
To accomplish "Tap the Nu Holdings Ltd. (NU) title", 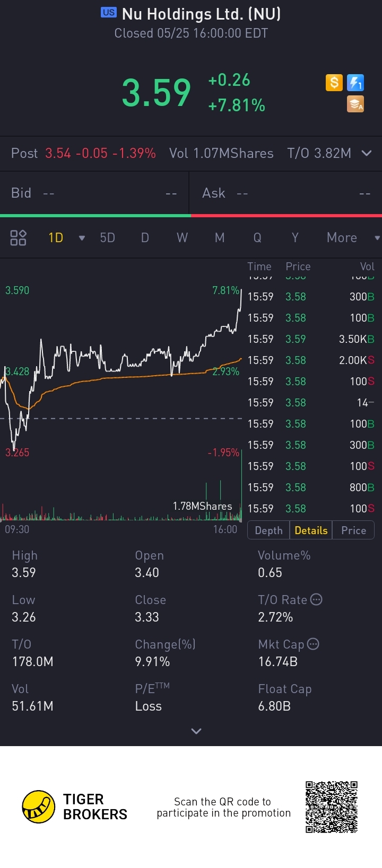I will (x=201, y=13).
